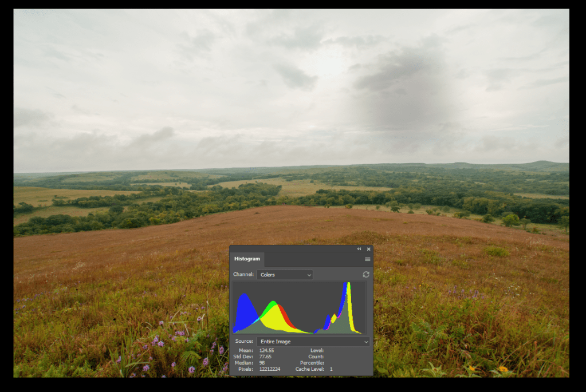This screenshot has width=586, height=392.
Task: Expand the Source dropdown showing Entire Image
Action: point(313,342)
